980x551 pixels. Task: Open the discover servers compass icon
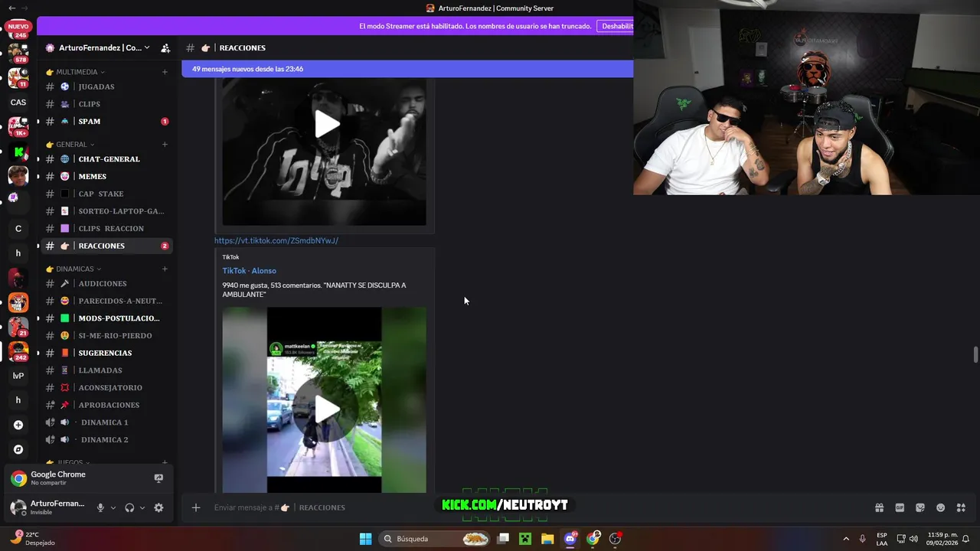point(18,449)
